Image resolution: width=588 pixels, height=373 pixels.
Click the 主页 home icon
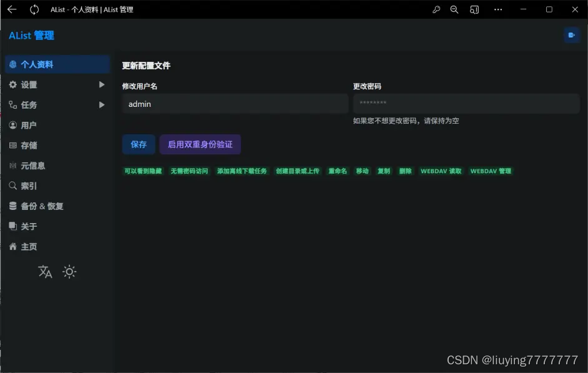point(12,246)
